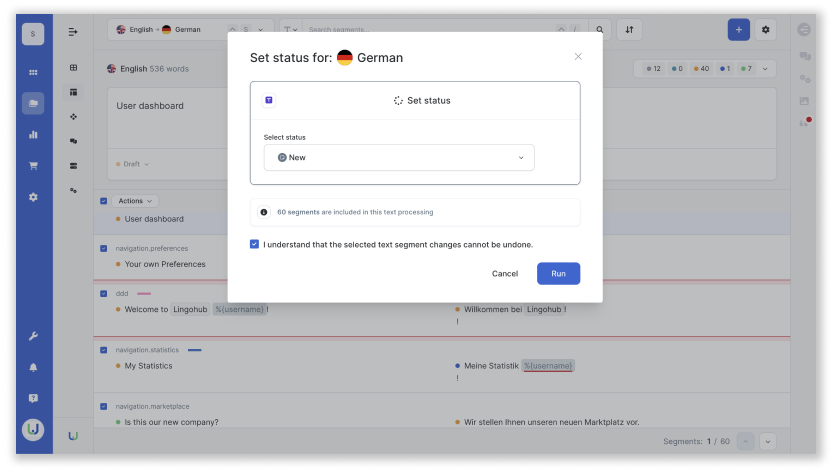This screenshot has width=832, height=470.
Task: Open the workflow nodes icon in secondary sidebar
Action: pyautogui.click(x=73, y=190)
